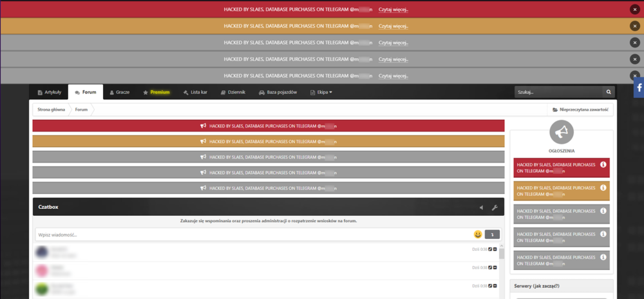Go to the Premium menu item
644x299 pixels.
[156, 92]
